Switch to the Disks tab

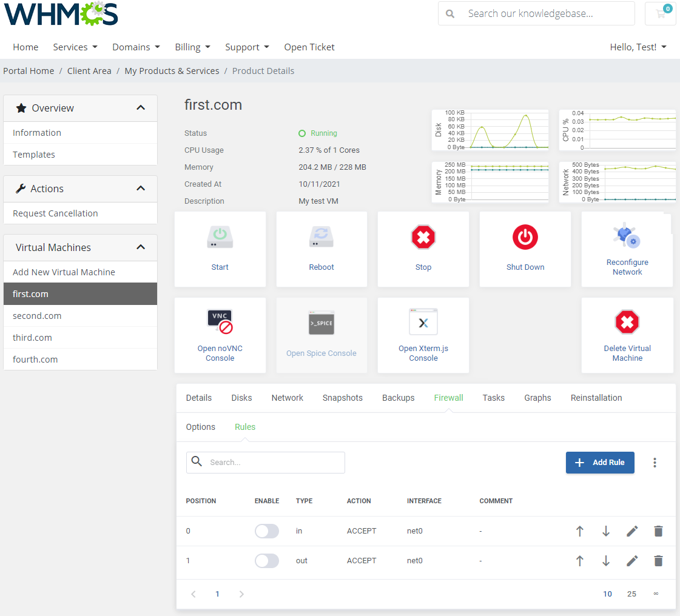tap(241, 398)
